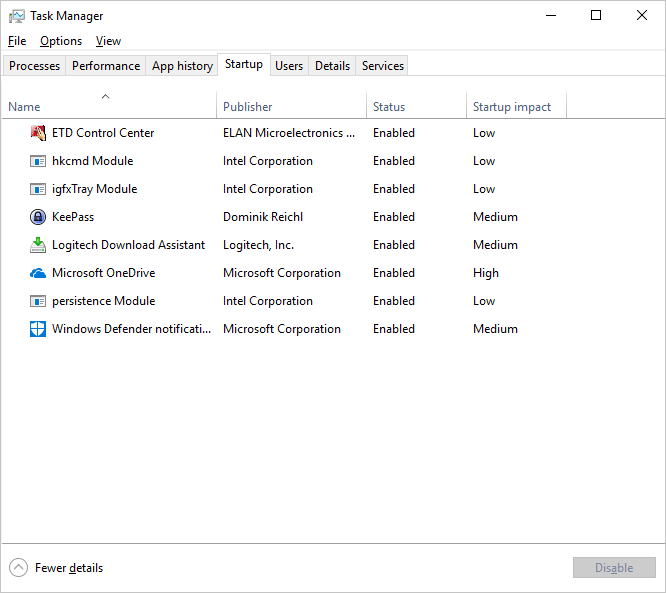
Task: Select the KeePass name
Action: pyautogui.click(x=73, y=217)
